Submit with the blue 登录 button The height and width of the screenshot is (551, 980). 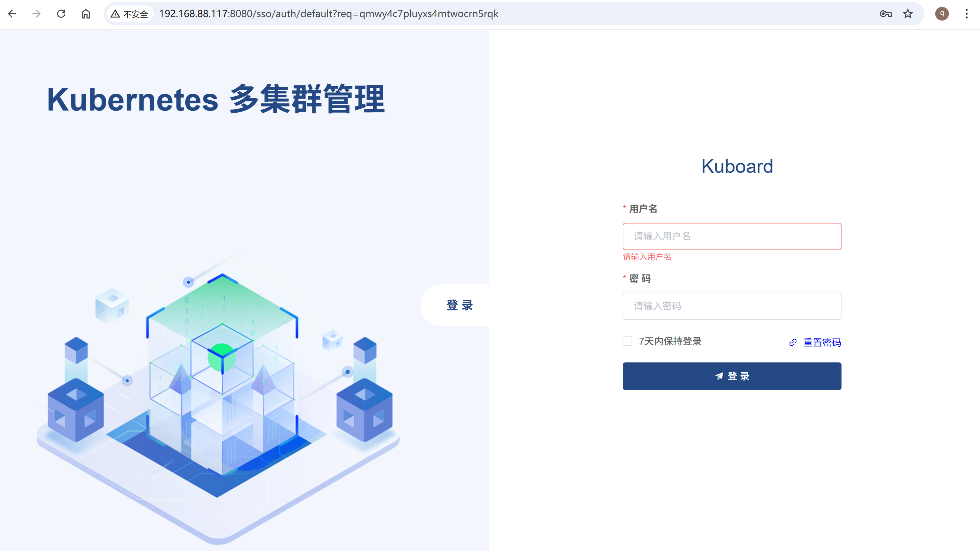(x=732, y=376)
